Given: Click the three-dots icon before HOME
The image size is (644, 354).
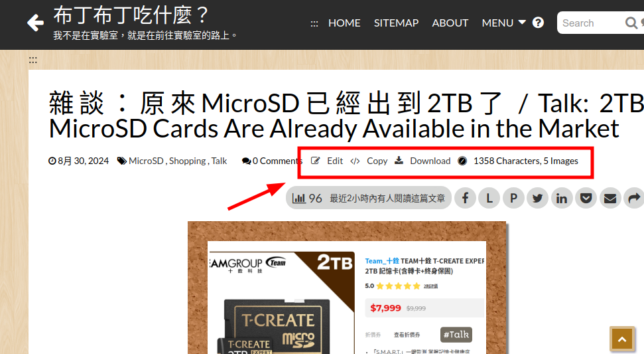Looking at the screenshot, I should pos(314,24).
